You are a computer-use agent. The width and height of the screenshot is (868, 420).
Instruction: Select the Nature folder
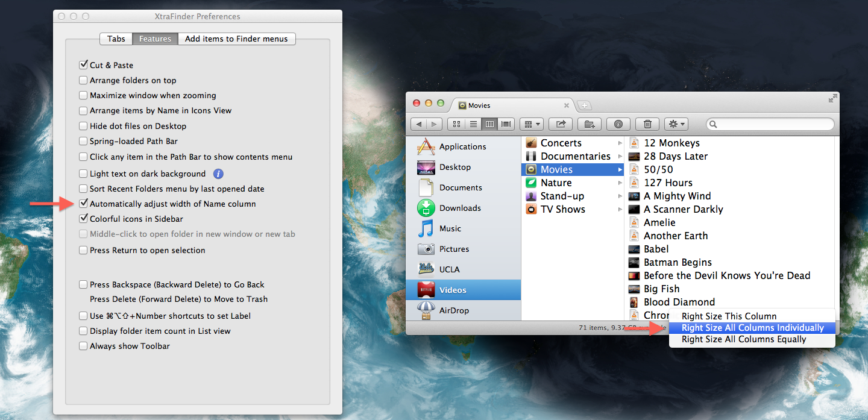pyautogui.click(x=572, y=183)
